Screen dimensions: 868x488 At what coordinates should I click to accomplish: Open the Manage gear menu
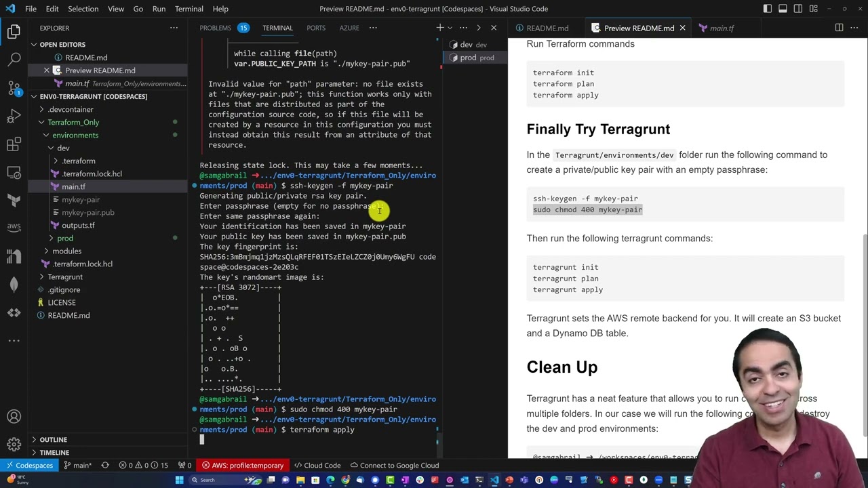(14, 445)
